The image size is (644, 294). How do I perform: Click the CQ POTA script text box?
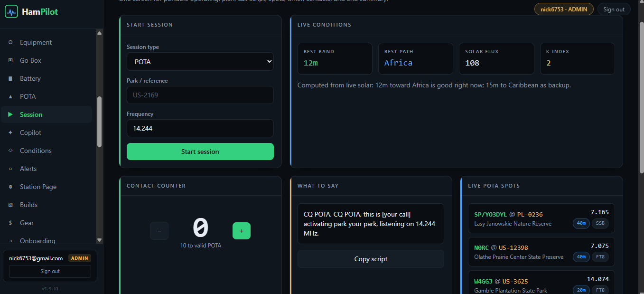[371, 224]
